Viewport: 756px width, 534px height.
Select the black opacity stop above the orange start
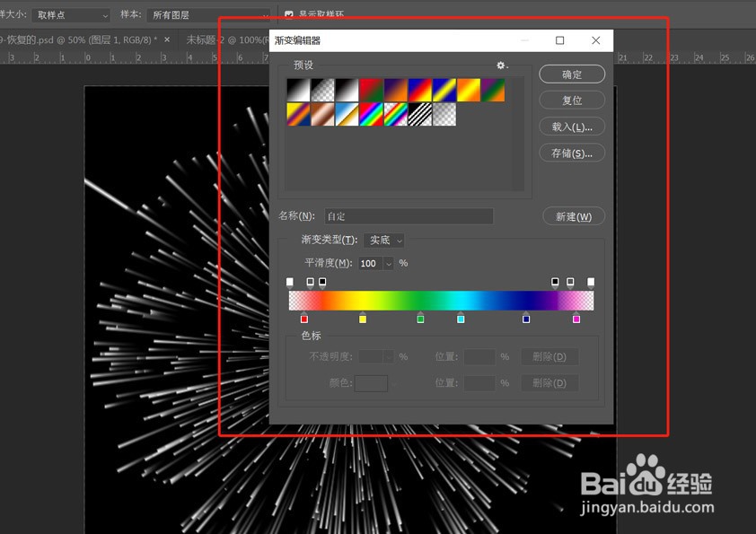(x=322, y=282)
